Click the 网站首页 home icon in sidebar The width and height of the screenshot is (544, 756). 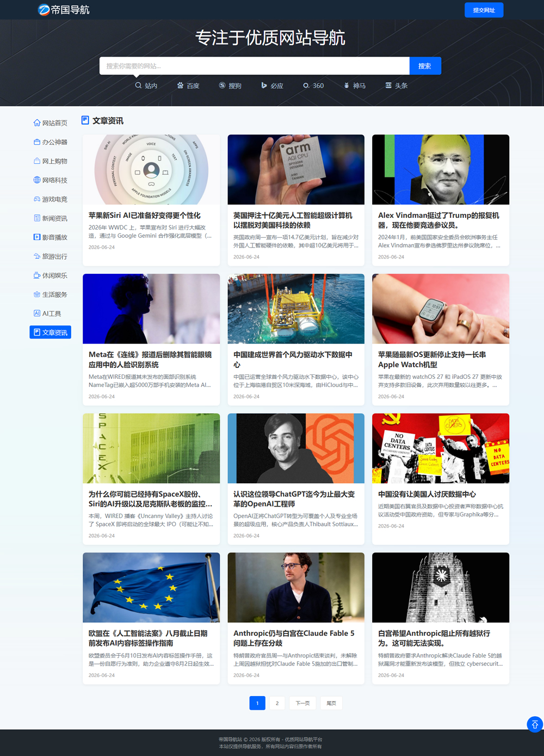click(37, 123)
